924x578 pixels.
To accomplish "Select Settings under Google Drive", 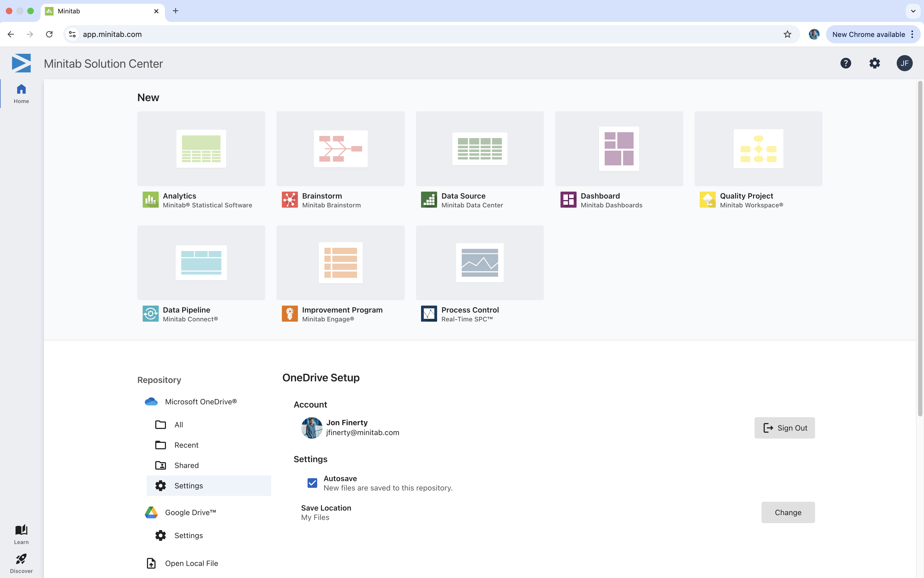I will (209, 535).
